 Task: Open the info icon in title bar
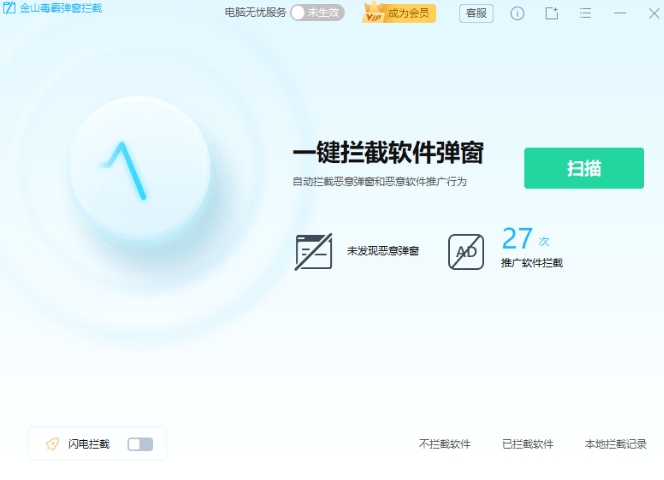[x=517, y=14]
